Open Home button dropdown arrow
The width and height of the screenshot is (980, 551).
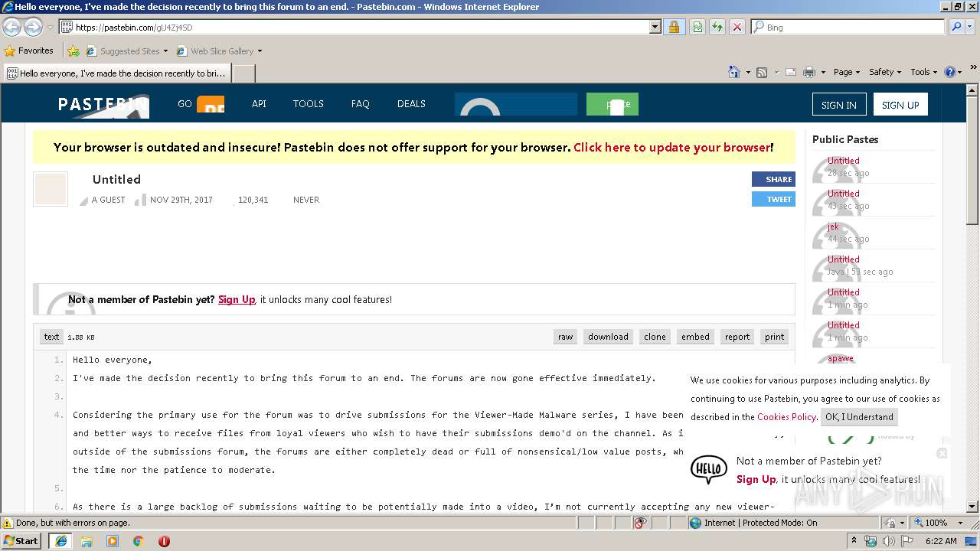pyautogui.click(x=748, y=72)
